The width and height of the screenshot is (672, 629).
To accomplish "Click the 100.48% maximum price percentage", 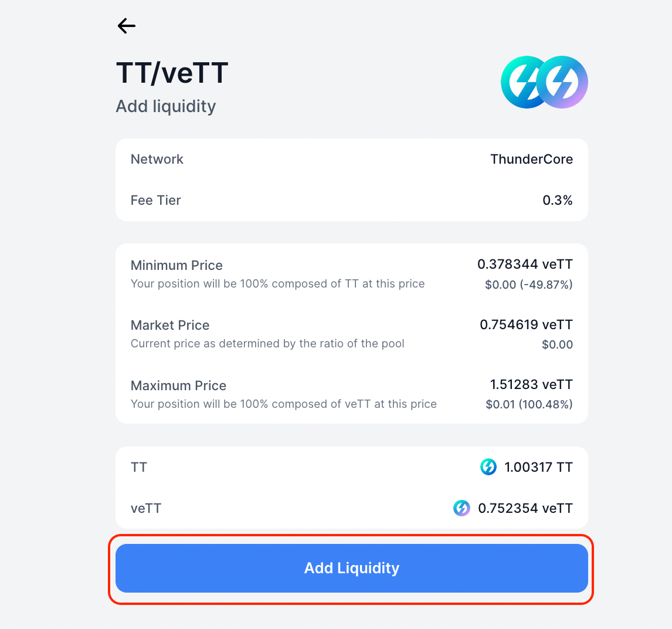I will (x=545, y=404).
